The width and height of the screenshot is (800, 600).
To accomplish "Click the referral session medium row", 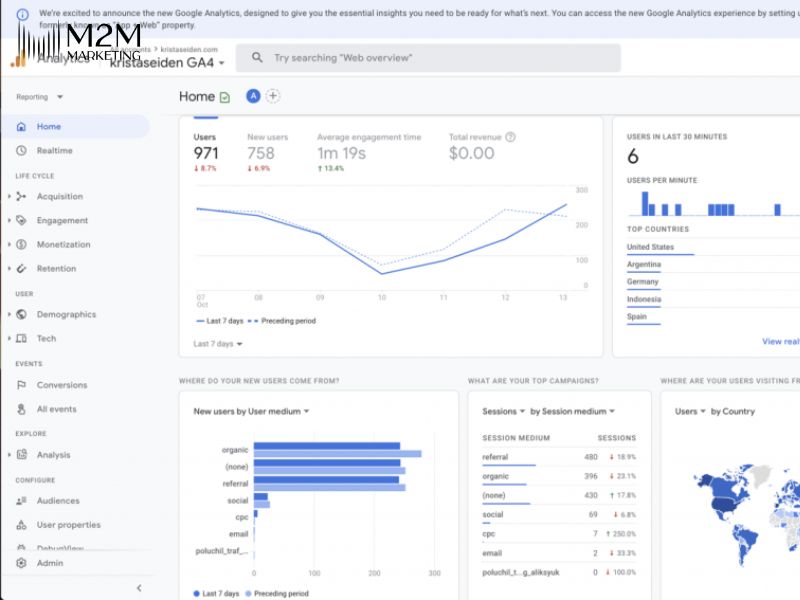I will pos(559,457).
